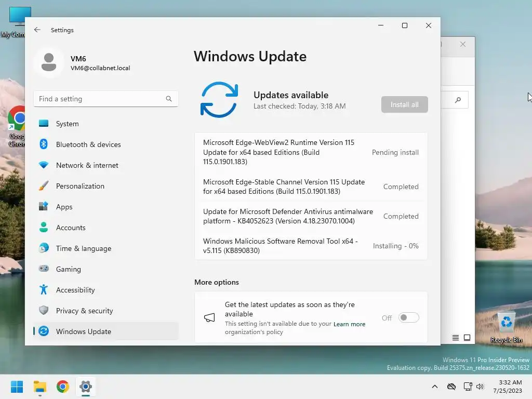The image size is (532, 399).
Task: Select Windows Update in the sidebar
Action: point(106,331)
